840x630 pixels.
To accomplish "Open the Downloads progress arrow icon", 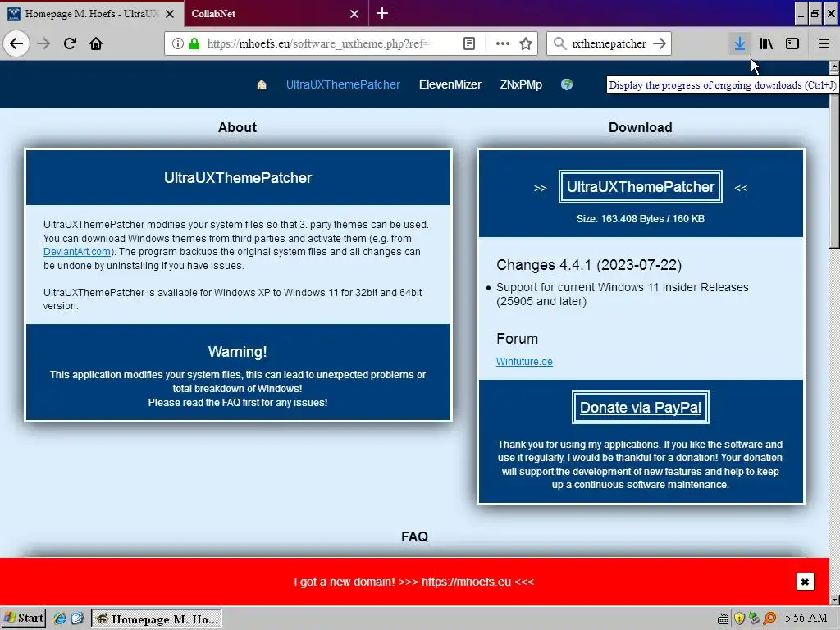I will [740, 43].
